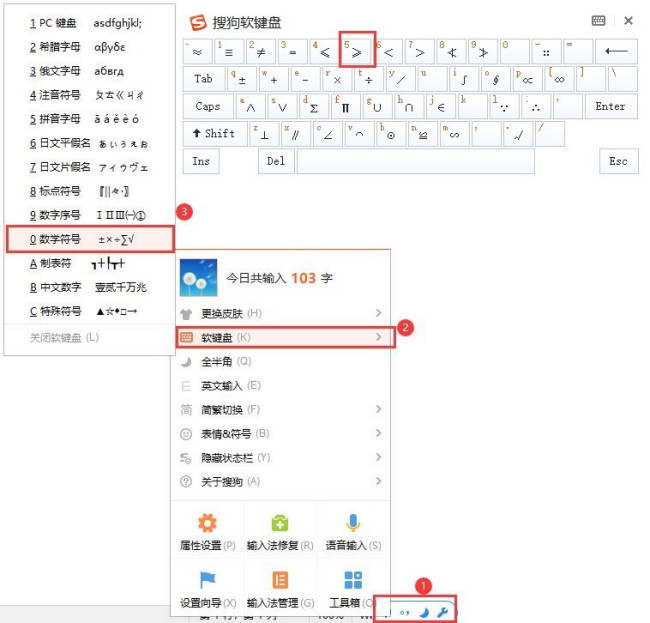Image resolution: width=650 pixels, height=623 pixels.
Task: Click the question mark icon for 关于搜狗
Action: pyautogui.click(x=186, y=482)
